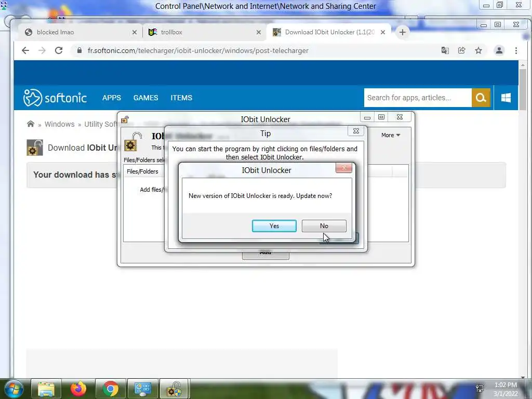Open the APPS menu on Softonic
Screen dimensions: 532x399
click(x=112, y=98)
